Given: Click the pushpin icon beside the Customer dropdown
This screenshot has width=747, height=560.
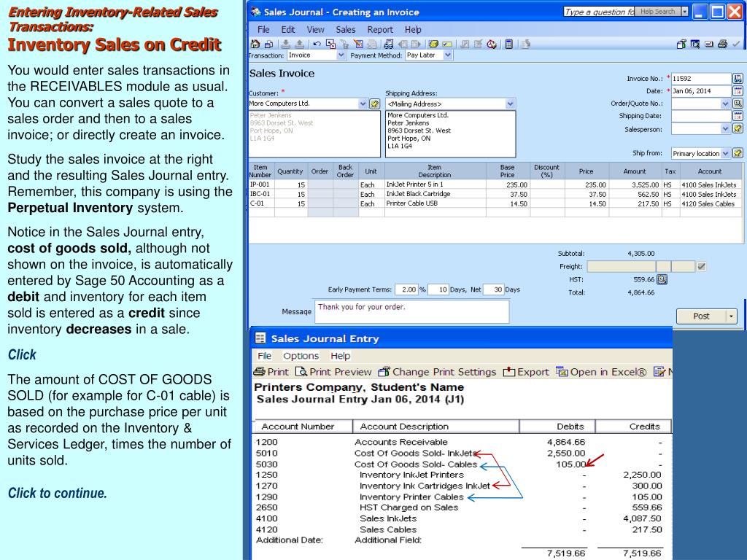Looking at the screenshot, I should (374, 104).
